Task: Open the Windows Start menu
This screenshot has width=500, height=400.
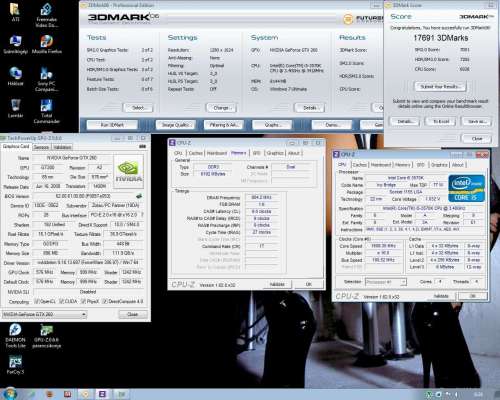Action: point(10,394)
